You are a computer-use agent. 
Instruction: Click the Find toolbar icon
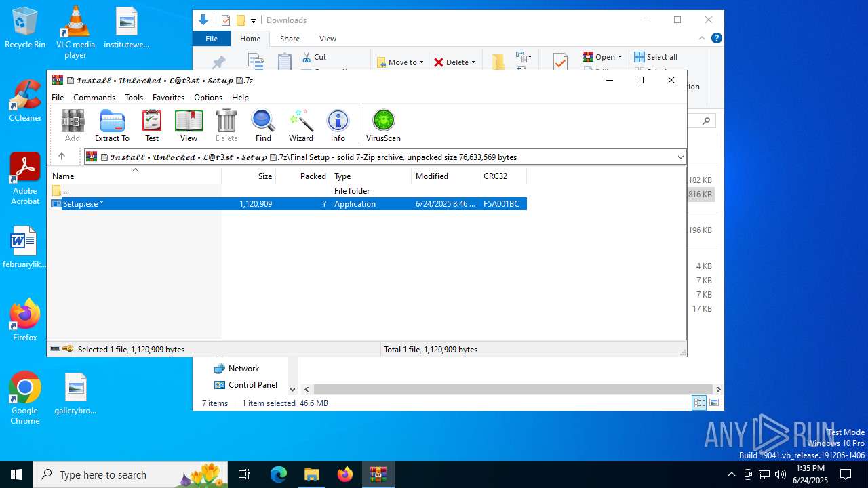coord(263,125)
